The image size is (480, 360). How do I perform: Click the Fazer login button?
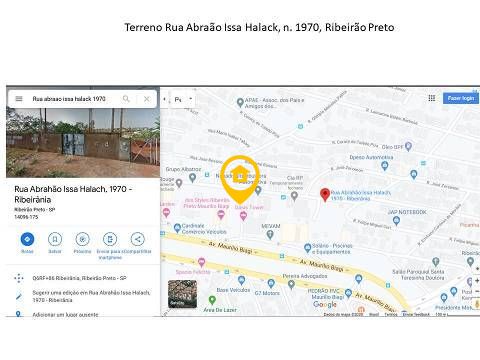pyautogui.click(x=461, y=98)
